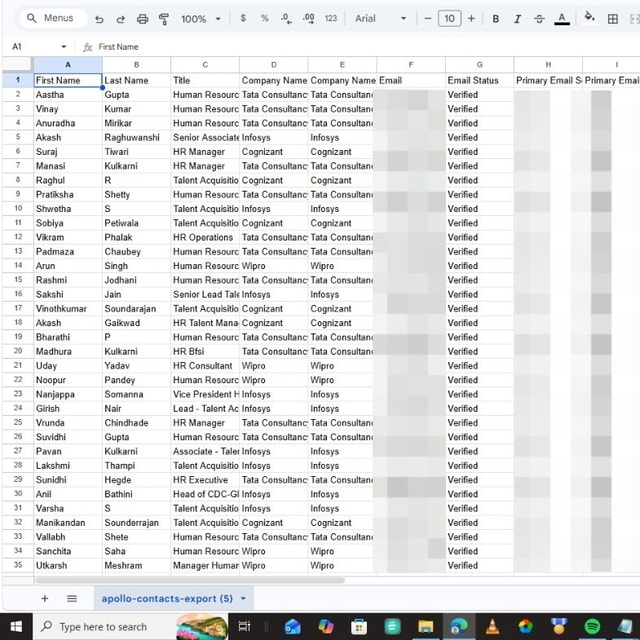Viewport: 640px width, 640px height.
Task: Click the Email Status header cell
Action: click(x=480, y=80)
